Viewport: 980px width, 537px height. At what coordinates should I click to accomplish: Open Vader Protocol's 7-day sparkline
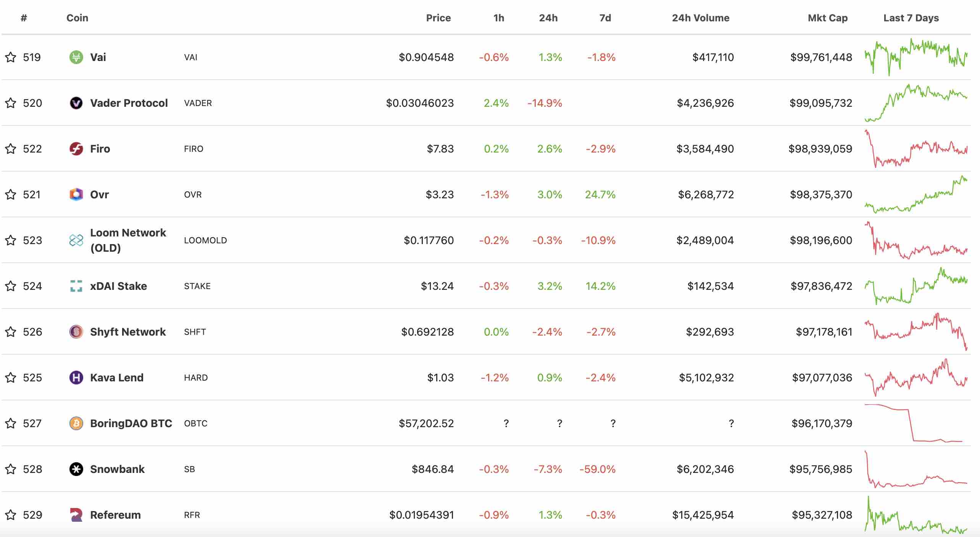click(x=916, y=103)
